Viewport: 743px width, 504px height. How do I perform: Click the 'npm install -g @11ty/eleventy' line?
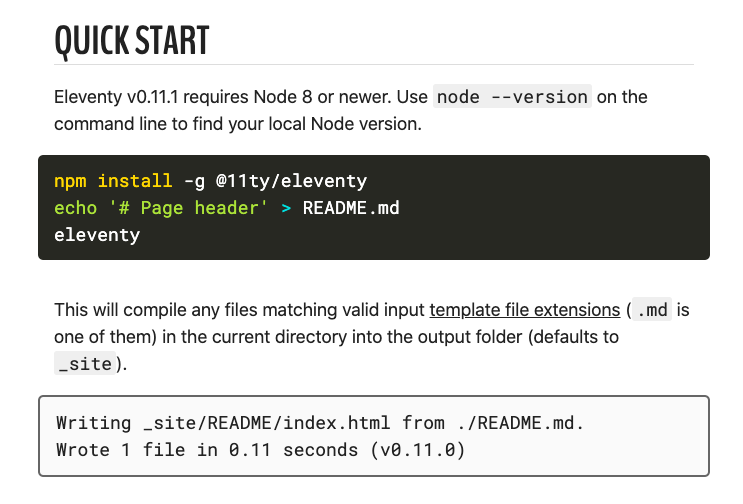pos(210,181)
